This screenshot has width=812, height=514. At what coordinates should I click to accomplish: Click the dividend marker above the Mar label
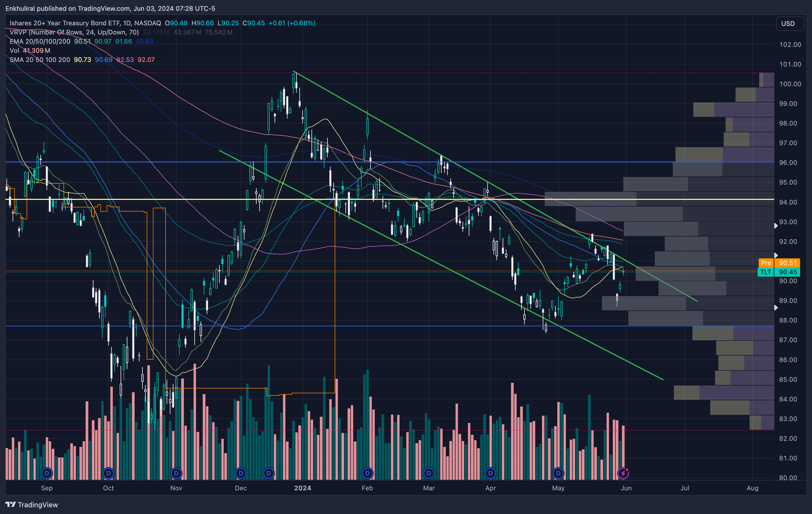click(x=429, y=473)
